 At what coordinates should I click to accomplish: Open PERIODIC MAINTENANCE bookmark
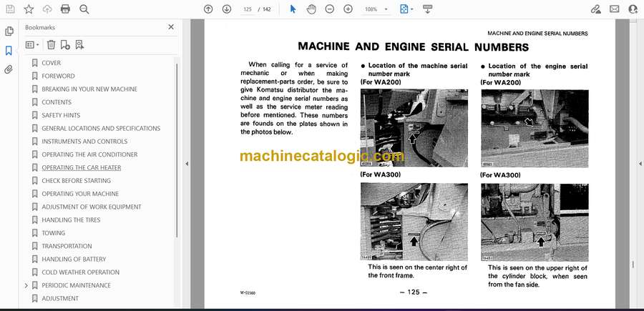(76, 285)
